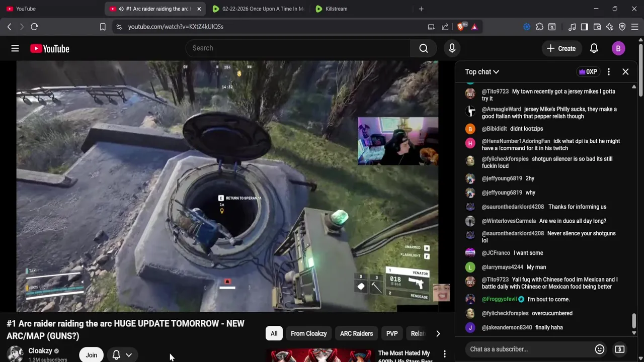Open the blue circular extension icon
Image resolution: width=644 pixels, height=362 pixels.
(527, 27)
